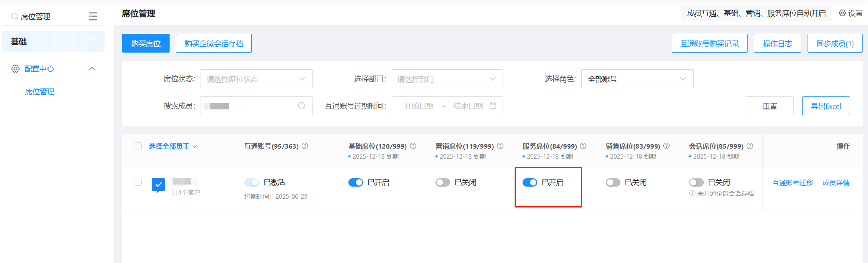Enable the 营销席位 switch
This screenshot has height=263, width=868.
[443, 182]
